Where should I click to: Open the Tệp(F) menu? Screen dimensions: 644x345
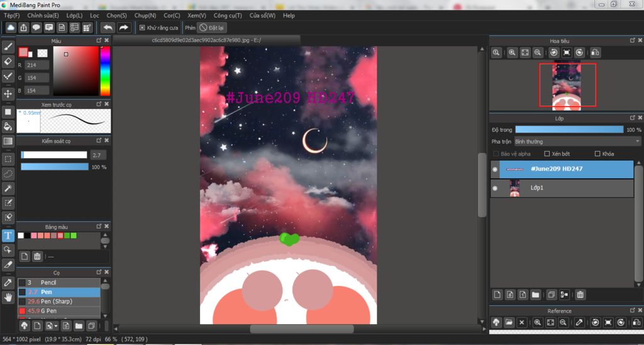pyautogui.click(x=11, y=15)
